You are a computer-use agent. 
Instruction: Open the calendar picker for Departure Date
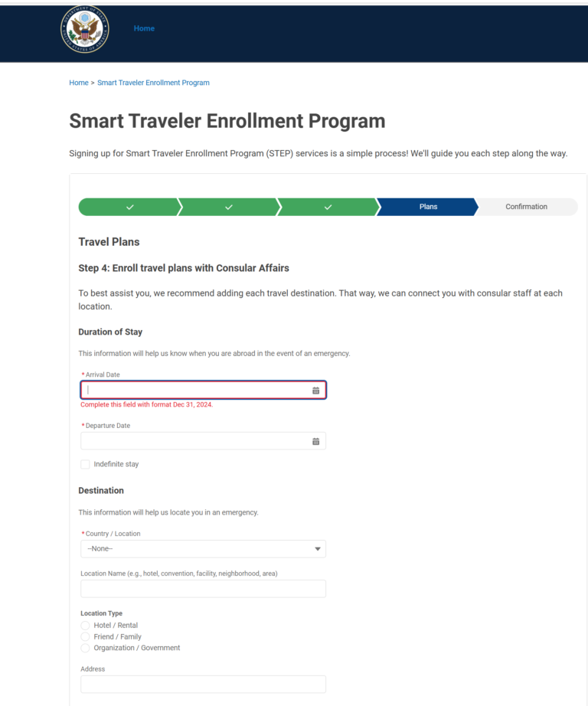(315, 440)
